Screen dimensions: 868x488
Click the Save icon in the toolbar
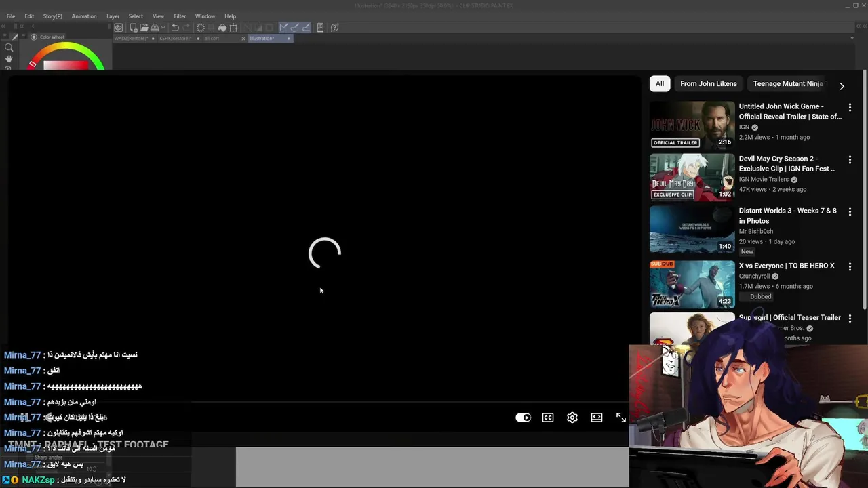[x=155, y=28]
